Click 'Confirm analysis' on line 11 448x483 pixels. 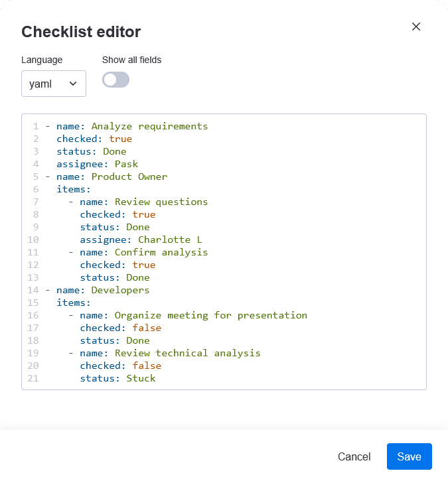(161, 252)
